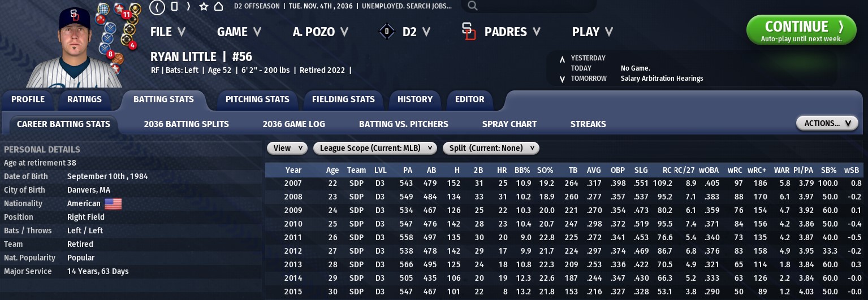868x300 pixels.
Task: Switch to the Pitching Stats tab
Action: (257, 99)
